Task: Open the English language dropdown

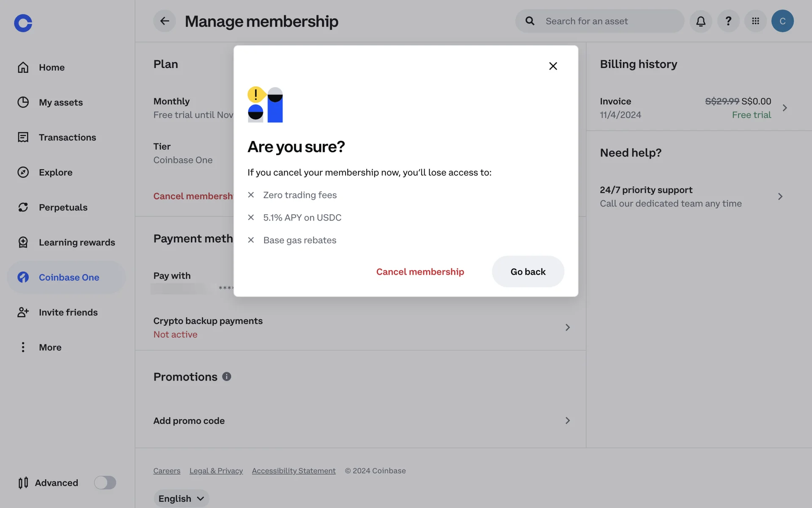Action: [x=181, y=498]
